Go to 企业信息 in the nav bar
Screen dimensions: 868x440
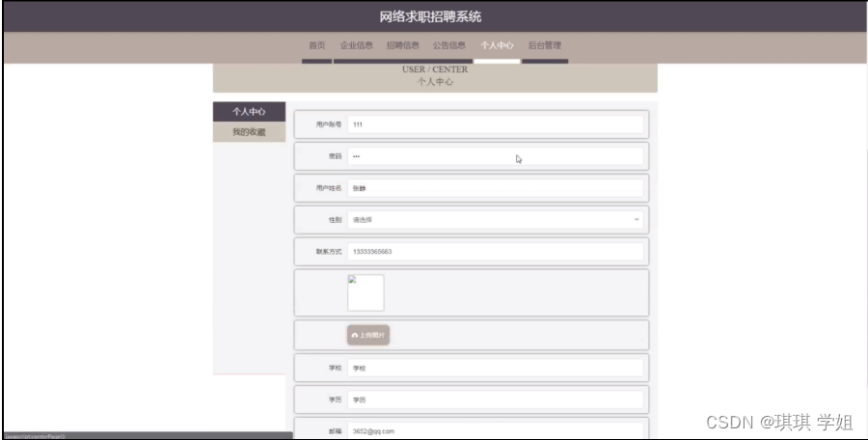357,45
